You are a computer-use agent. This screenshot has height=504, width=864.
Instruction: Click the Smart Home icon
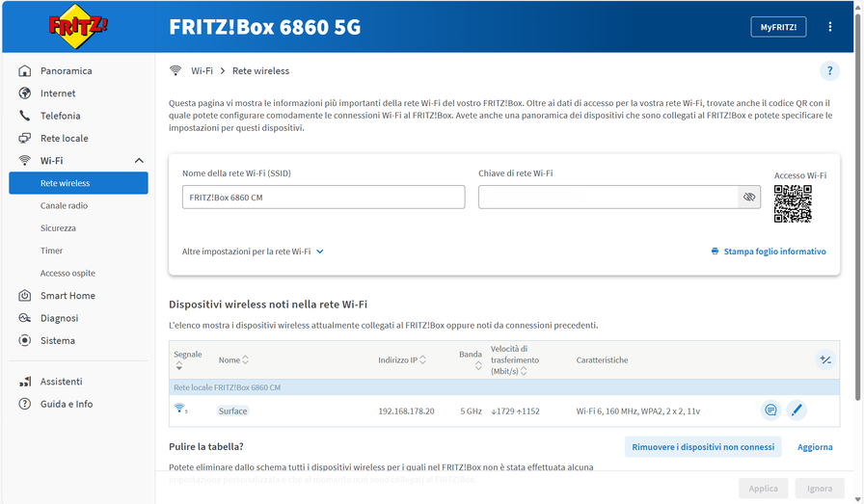tap(25, 295)
